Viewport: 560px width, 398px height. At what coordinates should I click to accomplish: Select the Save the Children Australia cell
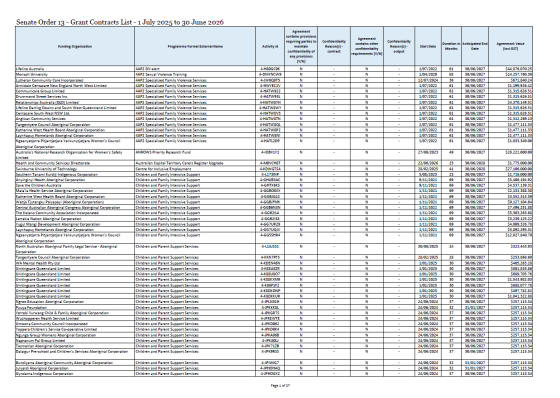click(75, 185)
